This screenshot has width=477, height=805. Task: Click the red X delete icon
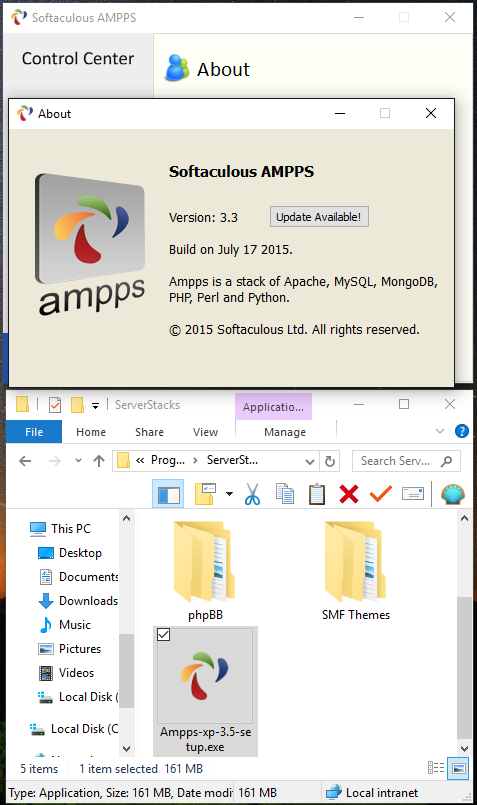point(349,494)
